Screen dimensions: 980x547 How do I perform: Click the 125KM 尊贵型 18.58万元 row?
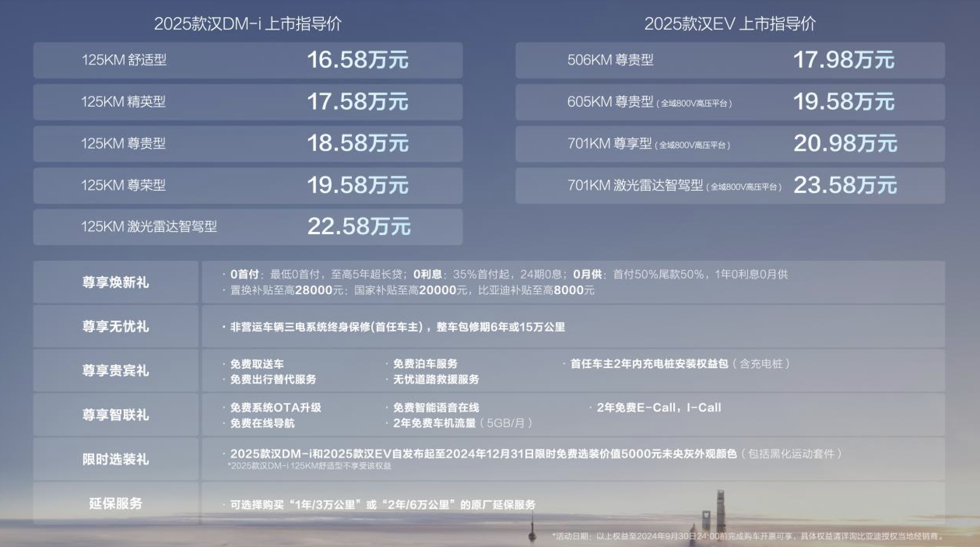[x=248, y=144]
